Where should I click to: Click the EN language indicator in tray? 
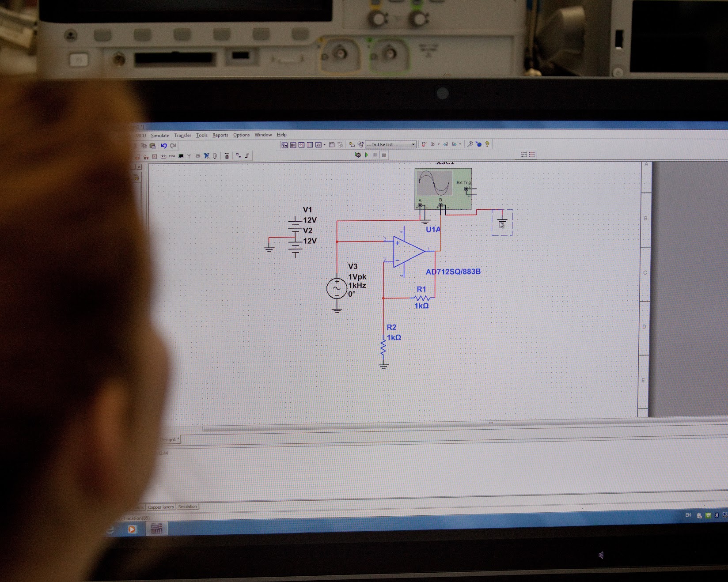(688, 515)
